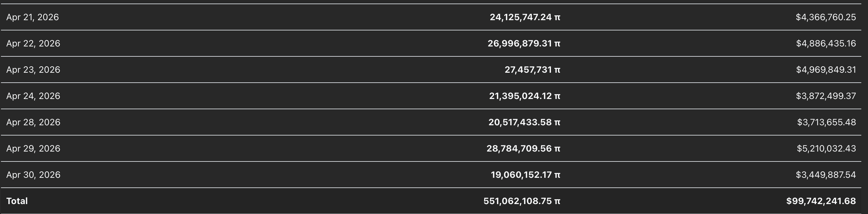
Task: Select the Apr 28, 2026 date
Action: click(33, 122)
